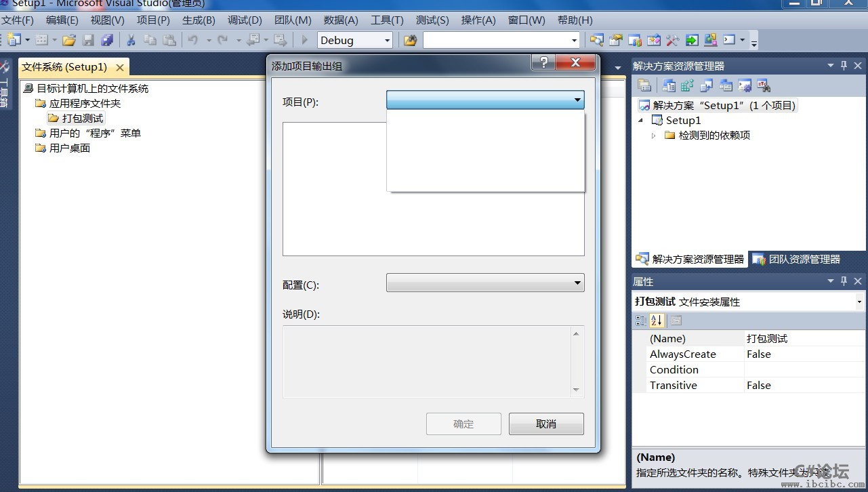Click the description box scroll-down arrow
868x492 pixels.
(x=576, y=390)
